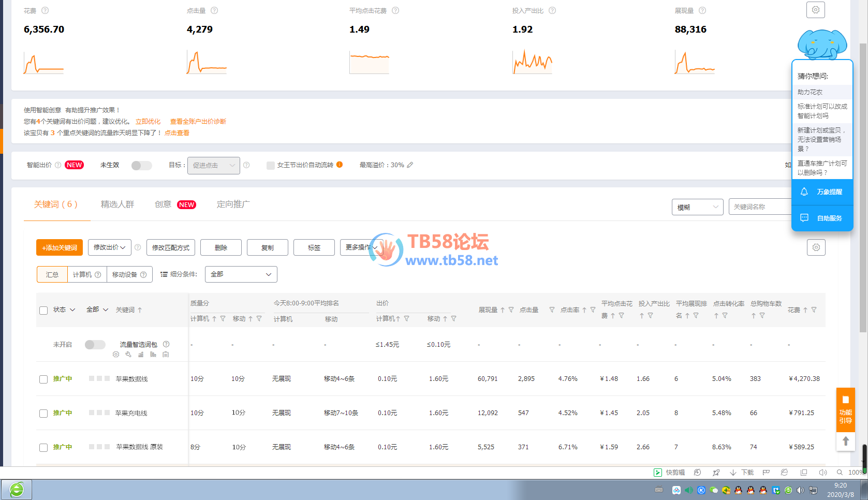Check the box for 苹果数据线 原装 row
The width and height of the screenshot is (868, 500).
pos(43,448)
